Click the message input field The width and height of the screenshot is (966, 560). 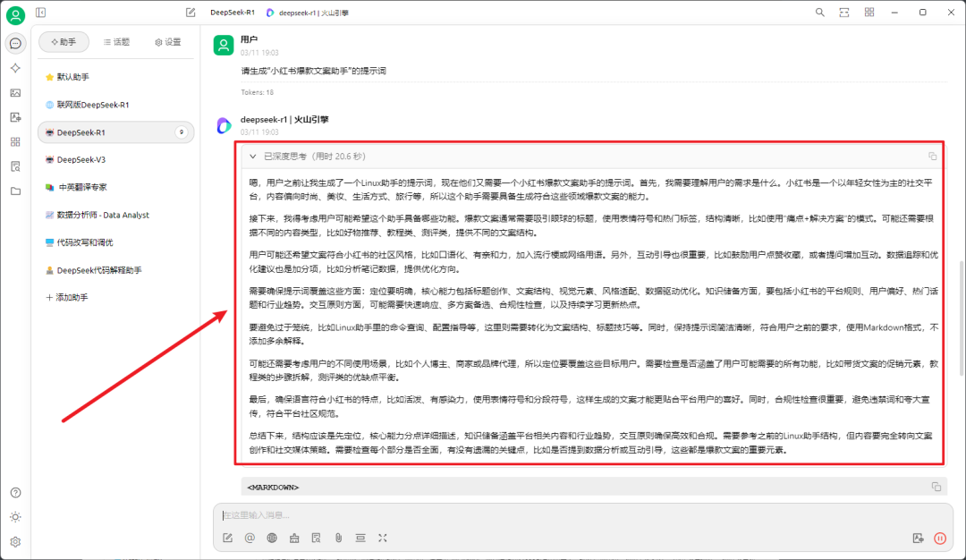pos(583,515)
